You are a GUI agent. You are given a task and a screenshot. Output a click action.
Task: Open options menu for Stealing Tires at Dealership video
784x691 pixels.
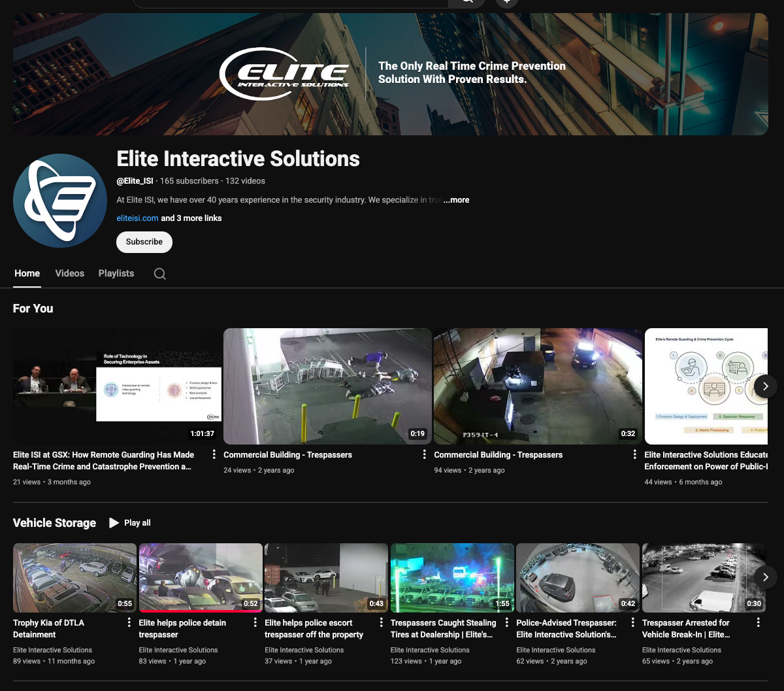(507, 622)
